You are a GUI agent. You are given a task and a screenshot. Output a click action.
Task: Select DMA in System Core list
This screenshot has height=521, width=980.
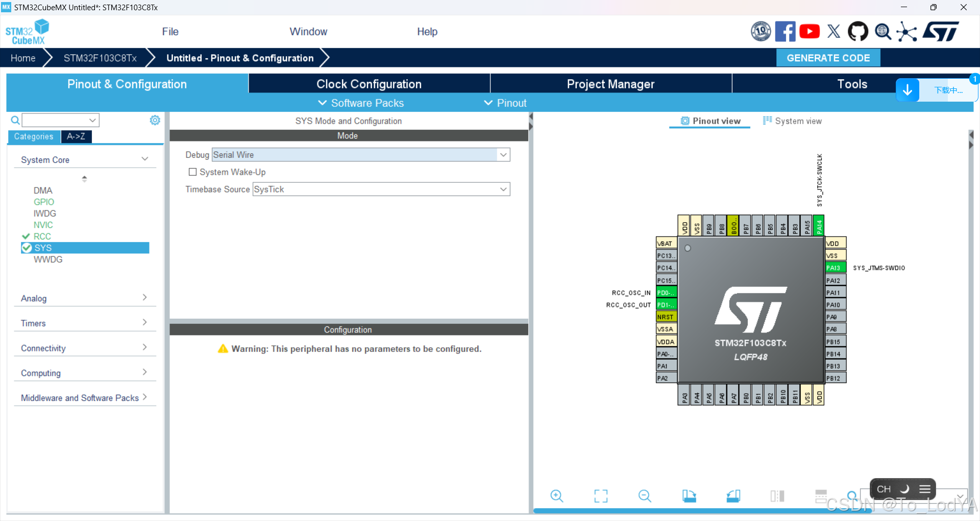pos(43,190)
